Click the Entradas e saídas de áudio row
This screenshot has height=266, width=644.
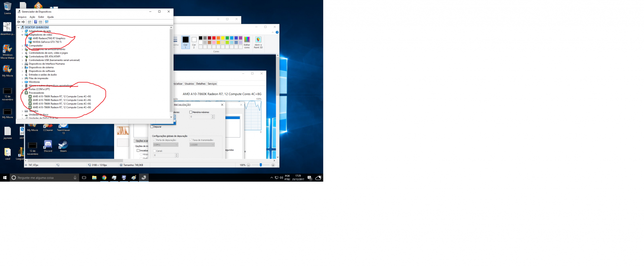[43, 75]
